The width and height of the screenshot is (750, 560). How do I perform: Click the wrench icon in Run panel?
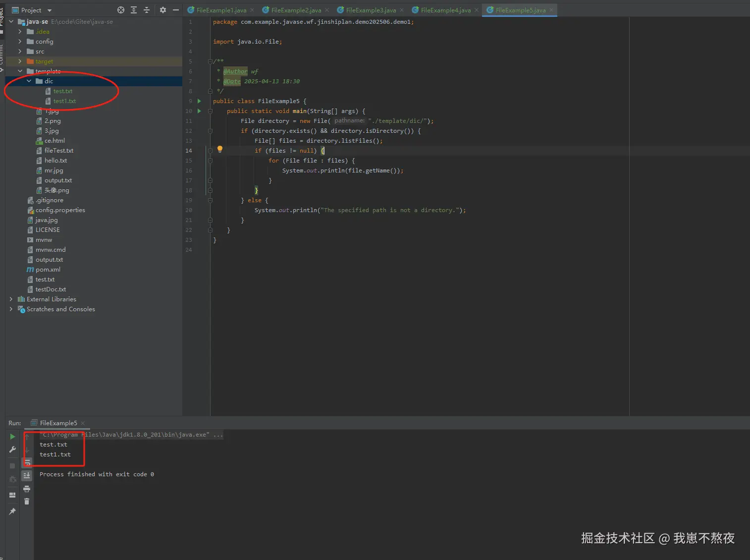click(12, 449)
